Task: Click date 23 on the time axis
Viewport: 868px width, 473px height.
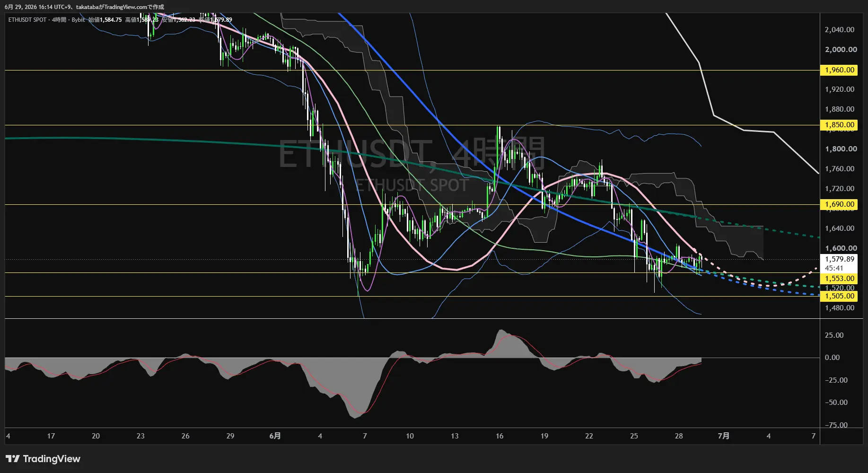Action: (140, 436)
